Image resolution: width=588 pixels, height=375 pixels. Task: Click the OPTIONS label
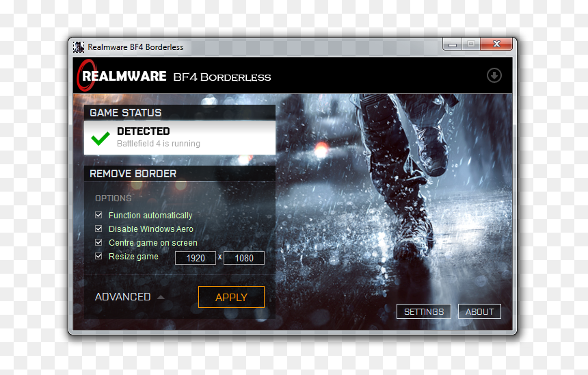coord(113,198)
